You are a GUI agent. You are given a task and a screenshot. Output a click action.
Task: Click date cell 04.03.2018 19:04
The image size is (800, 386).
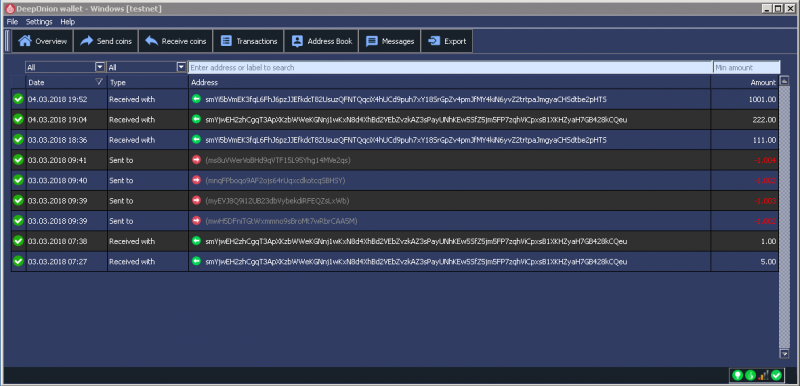pyautogui.click(x=66, y=119)
